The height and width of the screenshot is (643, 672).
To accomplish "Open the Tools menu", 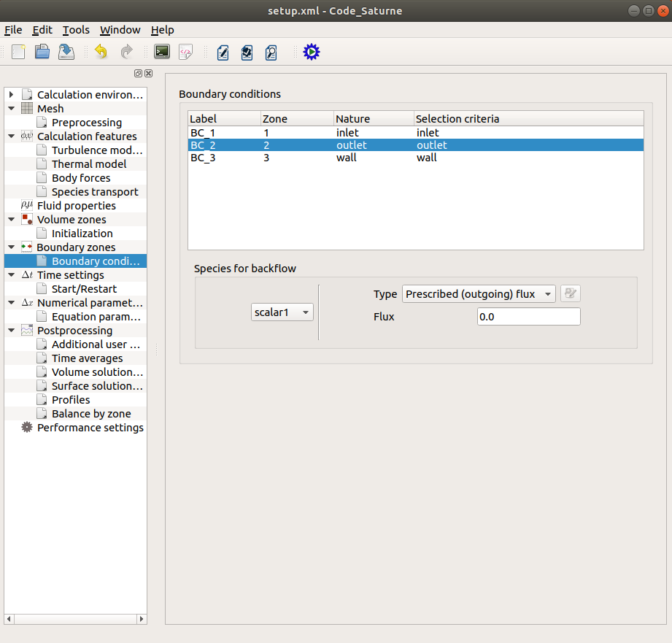I will 76,30.
